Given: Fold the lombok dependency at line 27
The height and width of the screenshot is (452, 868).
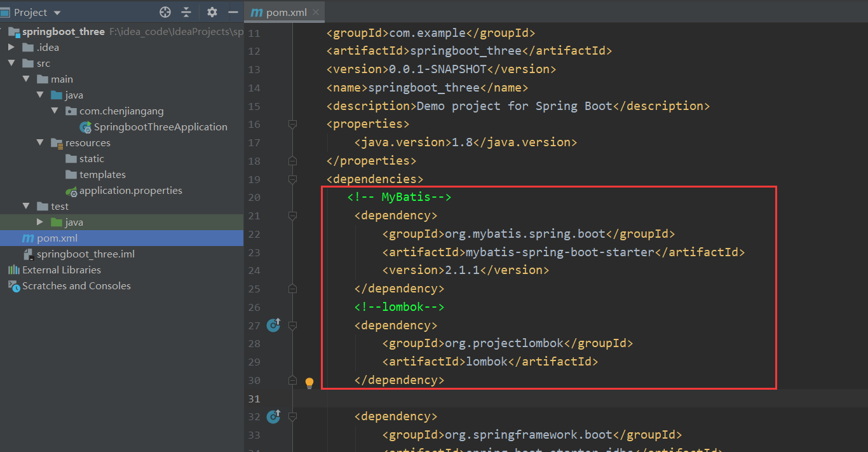Looking at the screenshot, I should (x=292, y=325).
